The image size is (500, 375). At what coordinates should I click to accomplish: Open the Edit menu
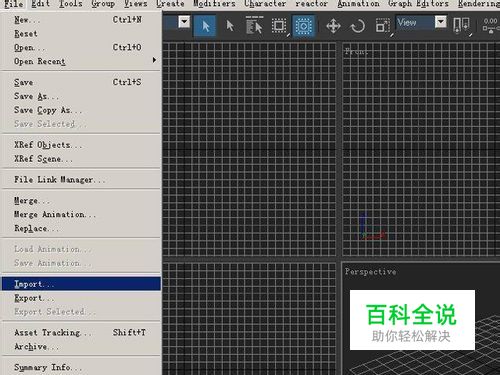coord(40,4)
